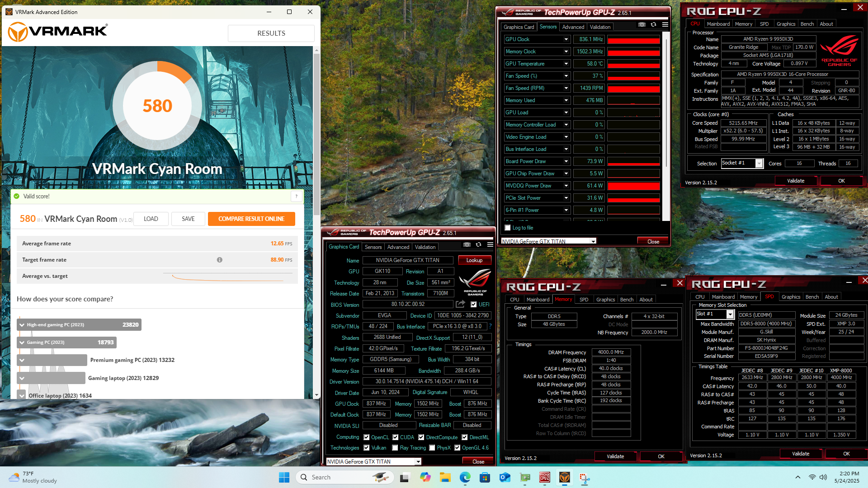
Task: Toggle the UEFI checkbox in GPU-Z
Action: 473,305
